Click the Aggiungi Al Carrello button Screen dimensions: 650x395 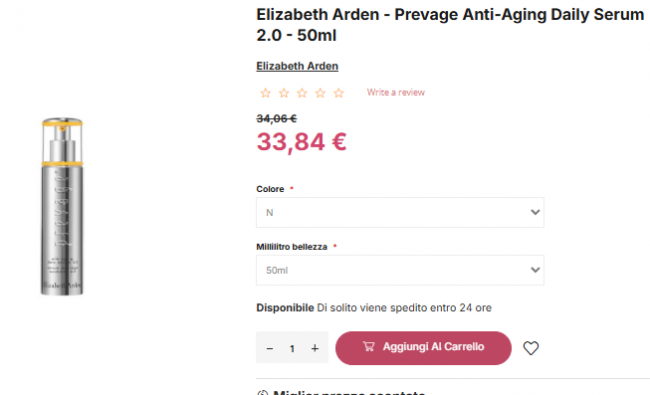pos(423,348)
